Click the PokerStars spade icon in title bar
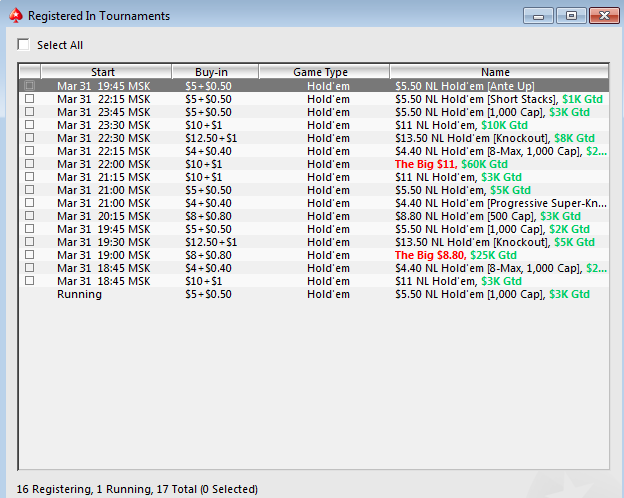 click(x=16, y=16)
